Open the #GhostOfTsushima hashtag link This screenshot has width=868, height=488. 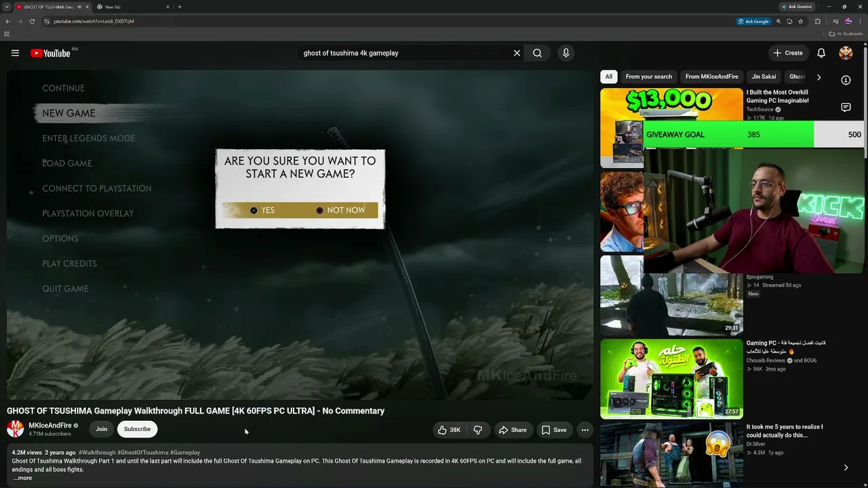coord(142,453)
